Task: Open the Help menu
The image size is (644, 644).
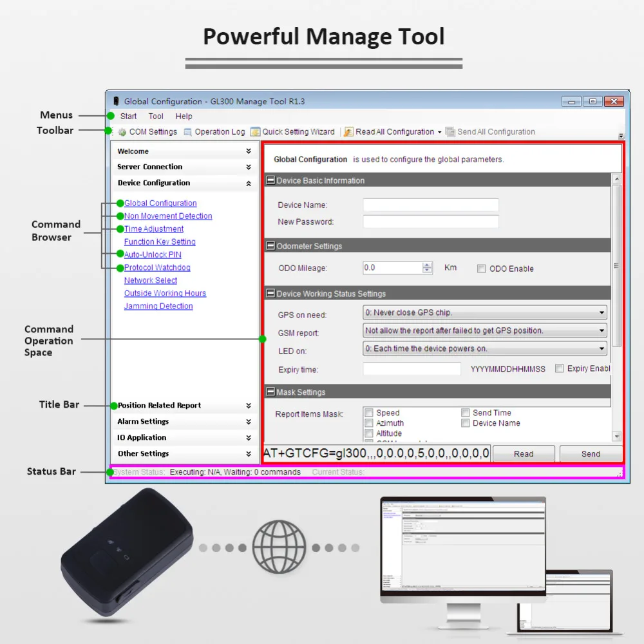Action: click(x=184, y=116)
